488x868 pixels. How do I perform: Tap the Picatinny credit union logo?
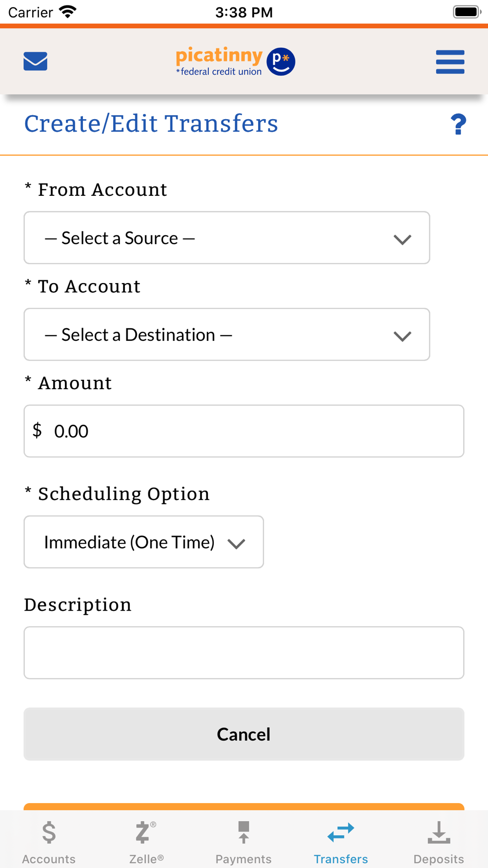point(235,62)
